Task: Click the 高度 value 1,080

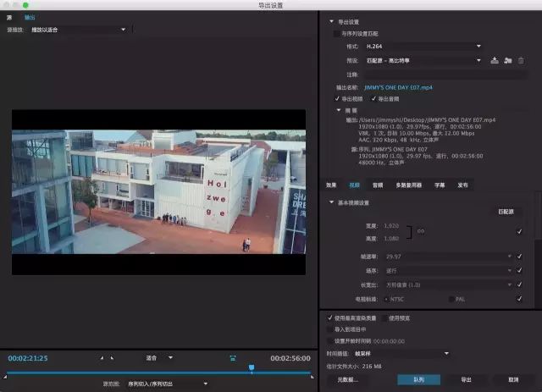Action: (391, 239)
